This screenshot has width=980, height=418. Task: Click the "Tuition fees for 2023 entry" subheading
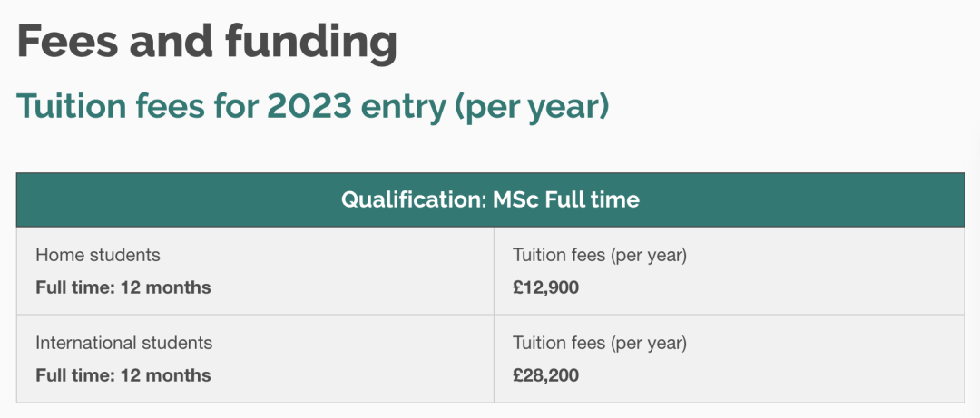click(312, 106)
